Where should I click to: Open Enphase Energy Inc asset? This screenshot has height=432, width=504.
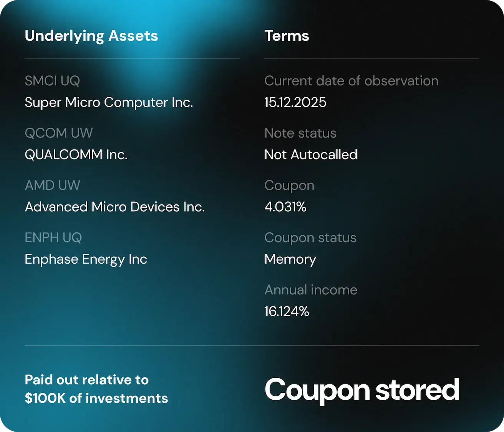[x=86, y=259]
